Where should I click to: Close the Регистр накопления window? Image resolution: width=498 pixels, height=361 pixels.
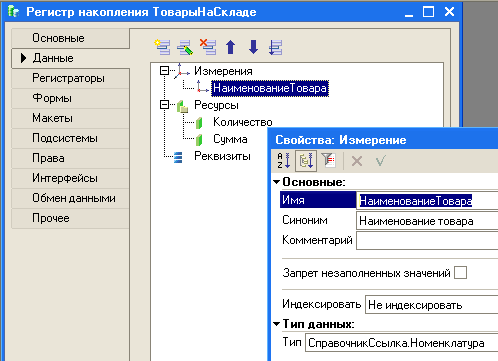click(x=449, y=12)
